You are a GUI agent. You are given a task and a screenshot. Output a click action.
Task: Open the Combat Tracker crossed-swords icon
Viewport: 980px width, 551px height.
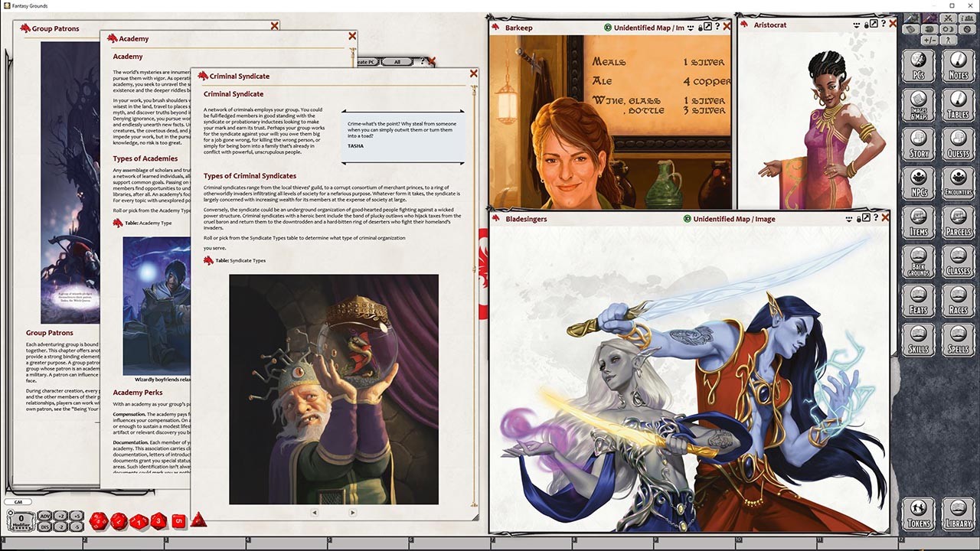coord(948,18)
